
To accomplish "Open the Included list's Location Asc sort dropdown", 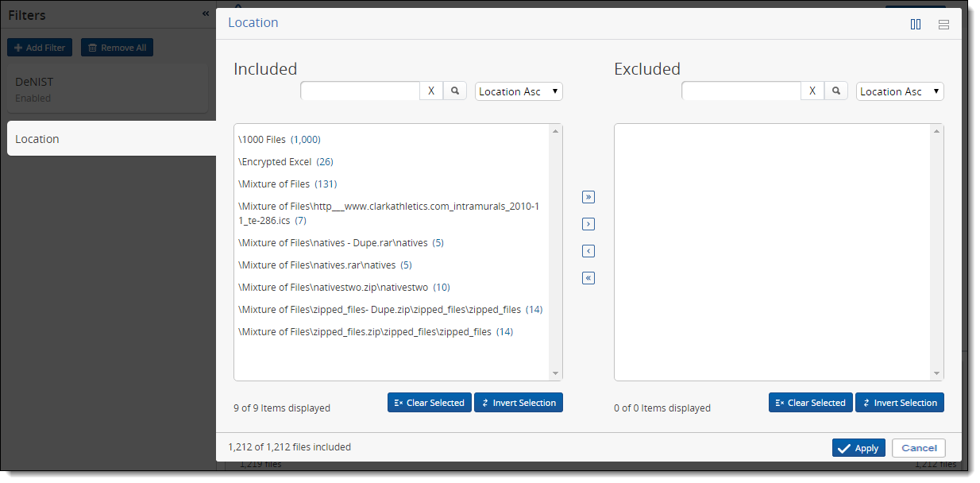I will [518, 91].
